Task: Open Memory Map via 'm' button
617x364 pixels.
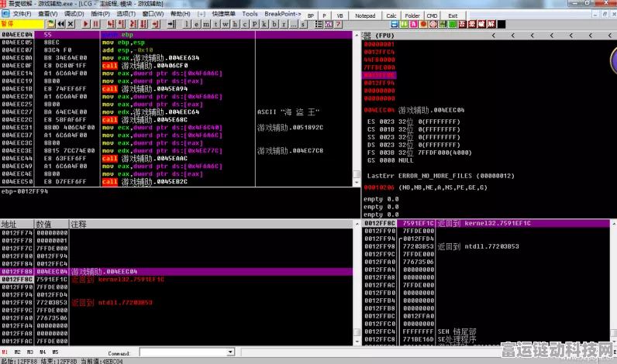Action: (206, 24)
